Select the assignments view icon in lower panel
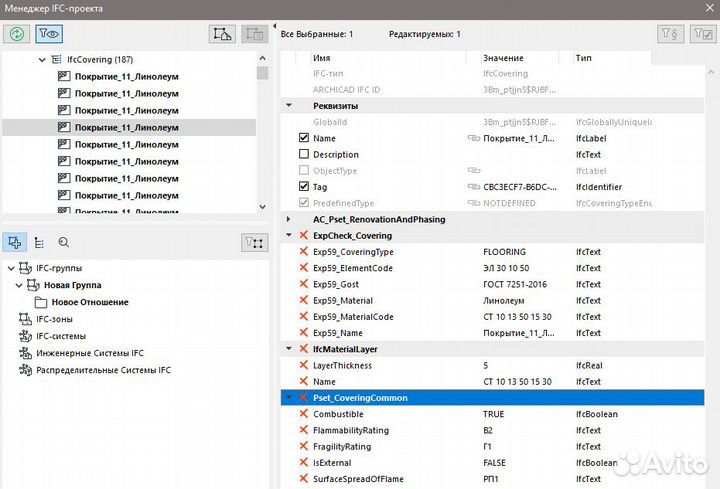This screenshot has width=720, height=489. pos(15,242)
